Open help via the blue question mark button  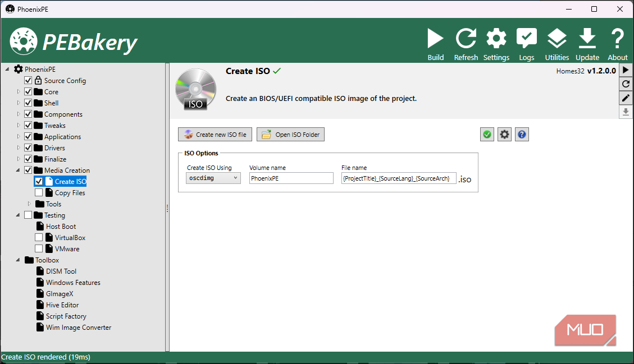pyautogui.click(x=522, y=135)
